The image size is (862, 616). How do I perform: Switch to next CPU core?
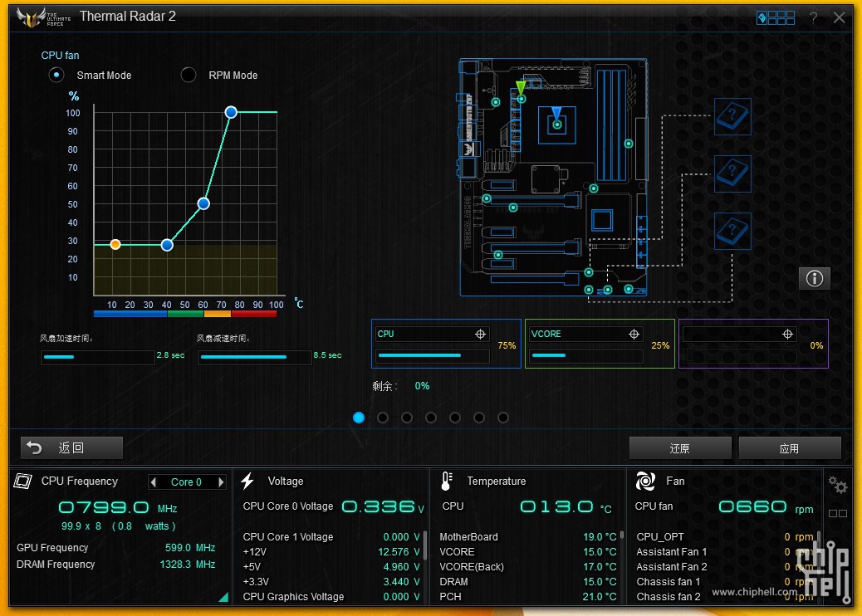click(220, 482)
